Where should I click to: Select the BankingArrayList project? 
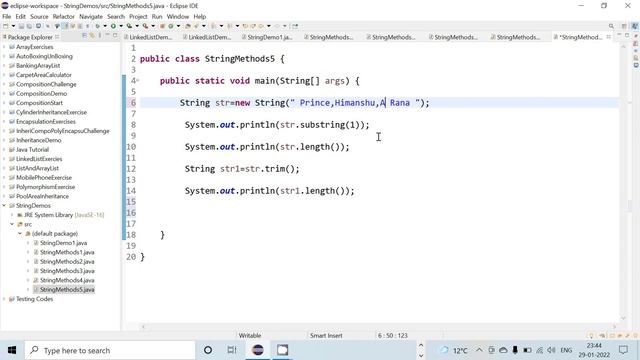(38, 66)
